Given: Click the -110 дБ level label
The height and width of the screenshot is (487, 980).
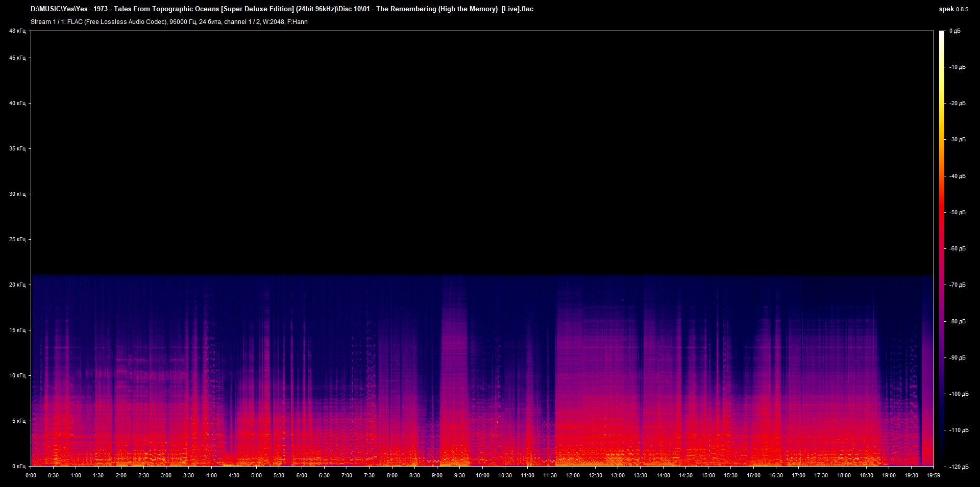Looking at the screenshot, I should point(959,430).
